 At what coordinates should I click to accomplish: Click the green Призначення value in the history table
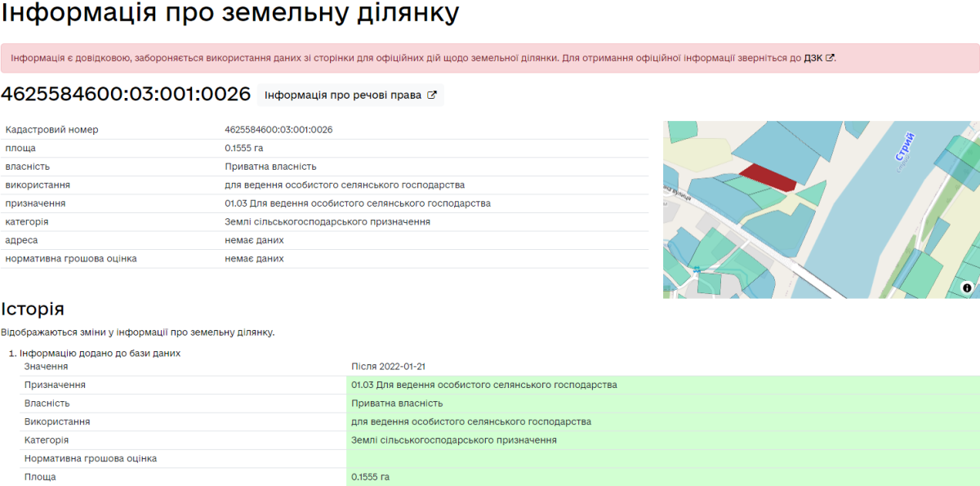pos(483,385)
